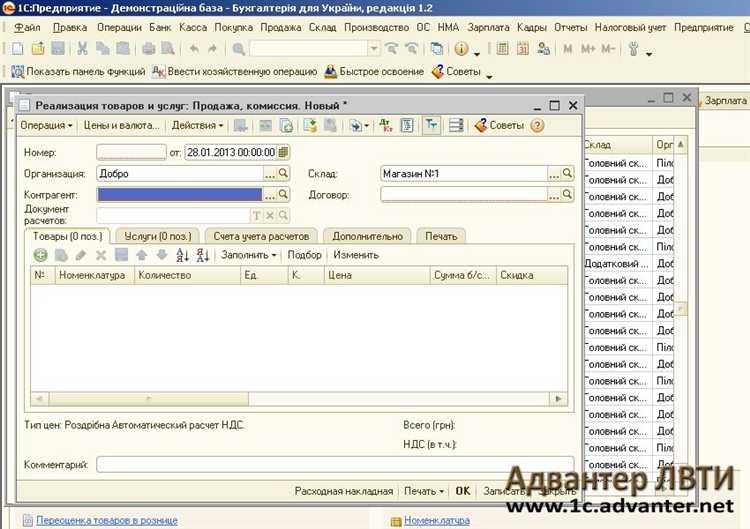This screenshot has width=750, height=529.
Task: Click the delete row X icon
Action: point(100,255)
